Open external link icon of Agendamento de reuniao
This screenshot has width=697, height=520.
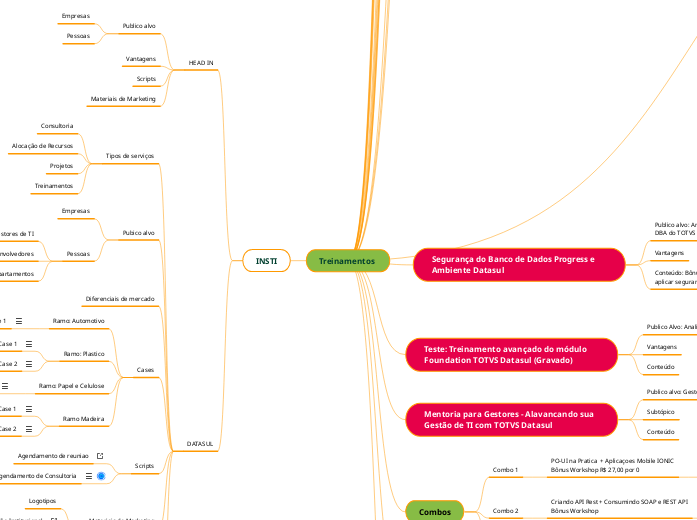pyautogui.click(x=100, y=456)
